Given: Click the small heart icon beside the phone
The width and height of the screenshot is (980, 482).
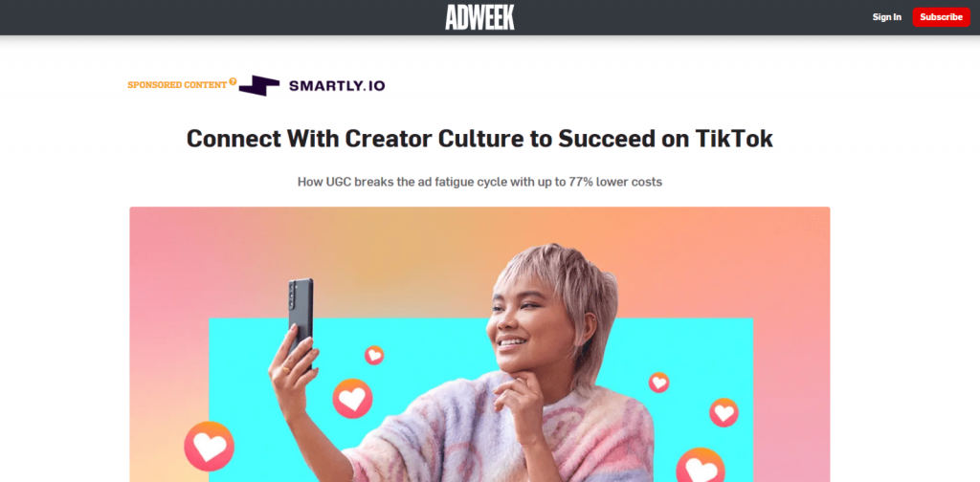Looking at the screenshot, I should 374,355.
